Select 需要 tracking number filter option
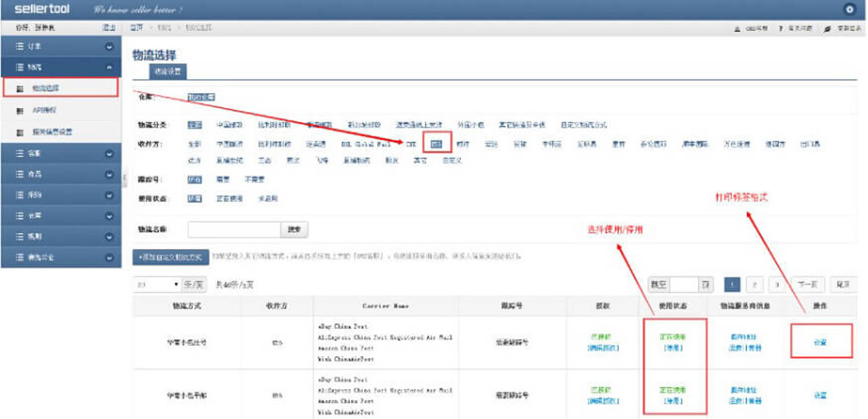 point(222,179)
